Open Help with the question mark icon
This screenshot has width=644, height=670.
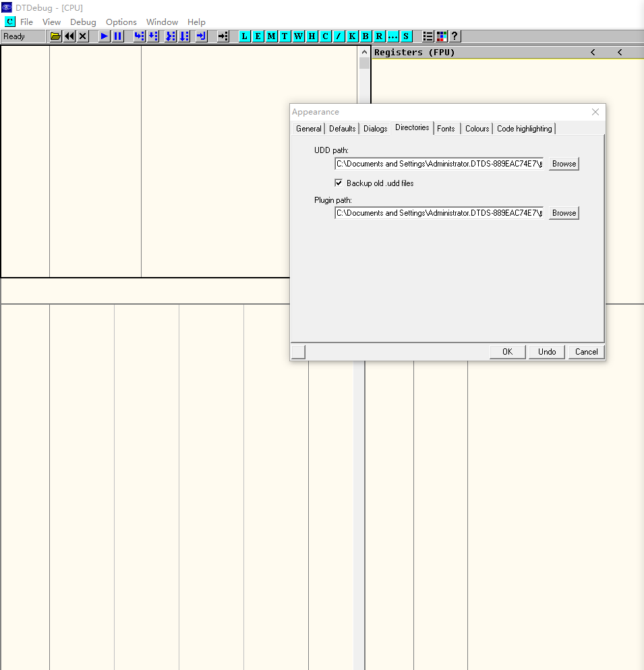click(455, 36)
